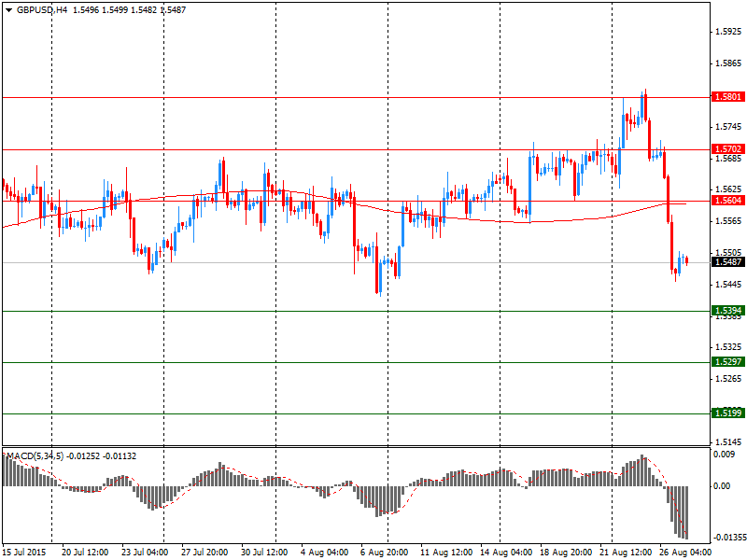
Task: Click the 1.5625 price scale value
Action: pos(729,189)
